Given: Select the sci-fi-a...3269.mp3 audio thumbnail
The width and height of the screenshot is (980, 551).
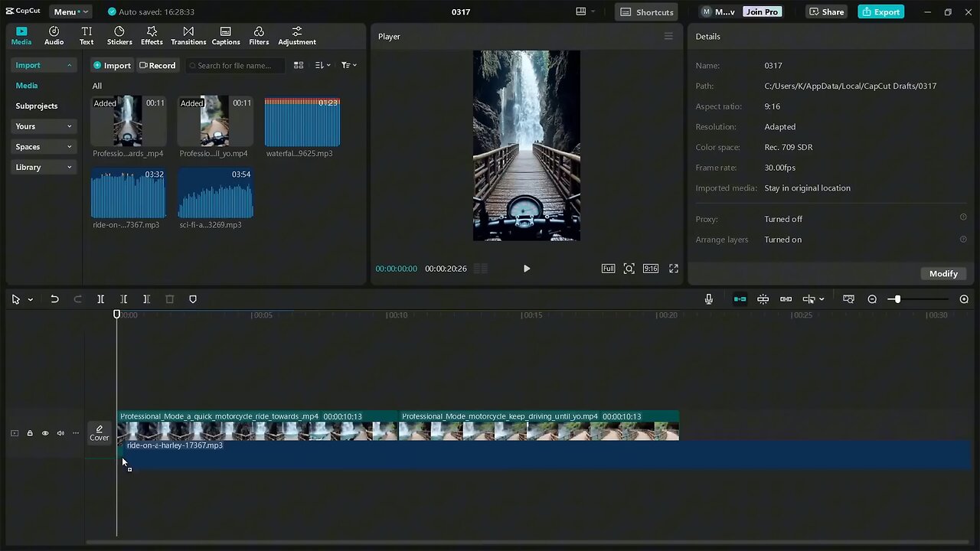Looking at the screenshot, I should [x=215, y=193].
